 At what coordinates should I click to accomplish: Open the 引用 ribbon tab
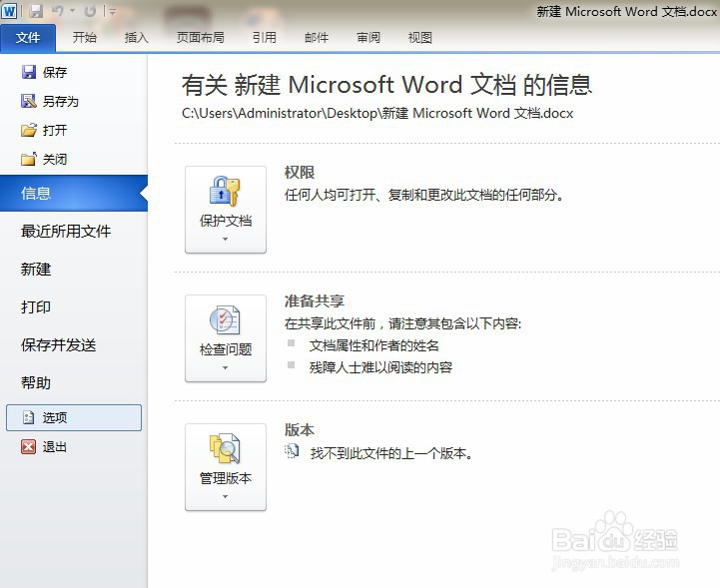265,38
